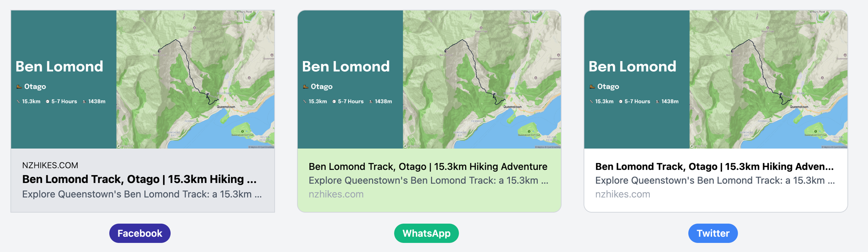Click the Twitter label button
The width and height of the screenshot is (868, 252).
coord(713,233)
